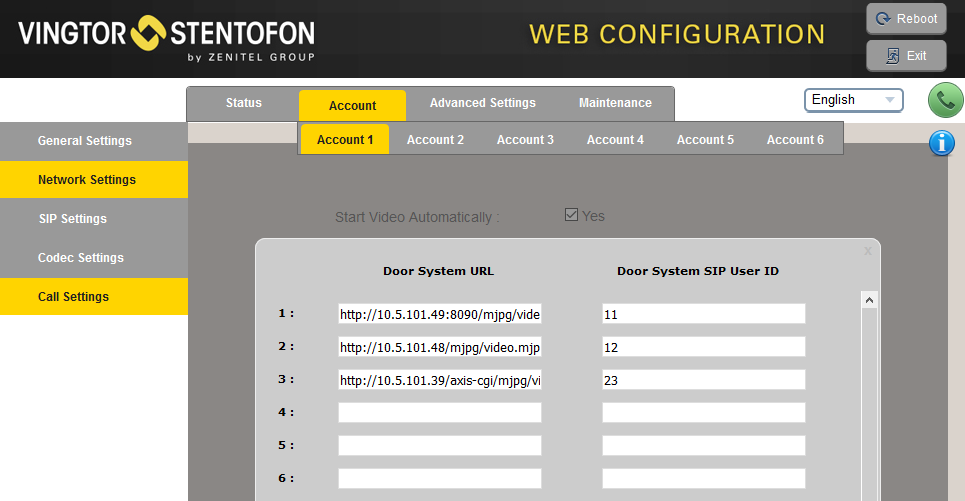Open the Advanced Settings tab
The height and width of the screenshot is (501, 965).
pos(482,103)
